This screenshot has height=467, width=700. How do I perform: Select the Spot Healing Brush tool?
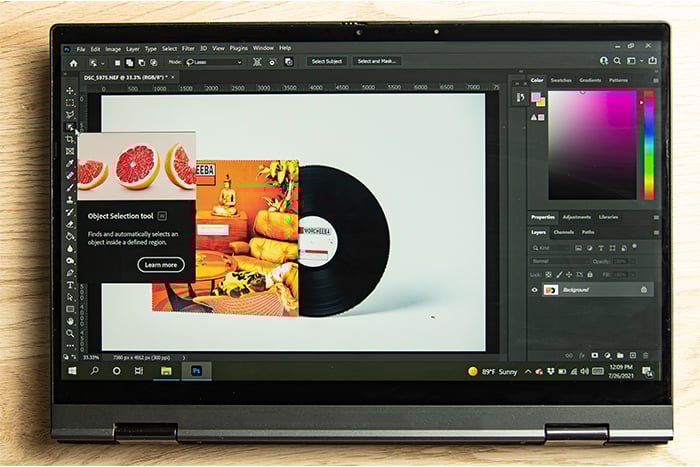[x=70, y=175]
